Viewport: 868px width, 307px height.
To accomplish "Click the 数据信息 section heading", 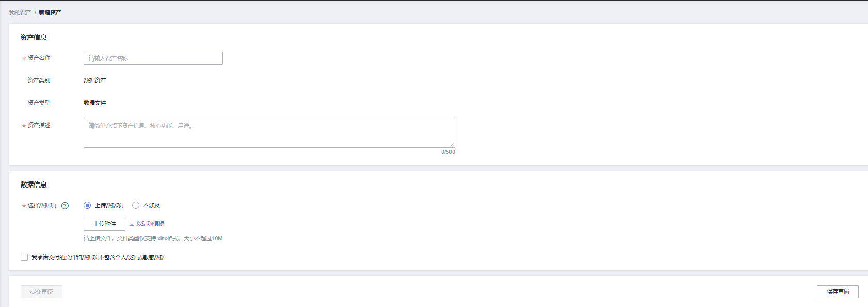I will click(x=34, y=185).
